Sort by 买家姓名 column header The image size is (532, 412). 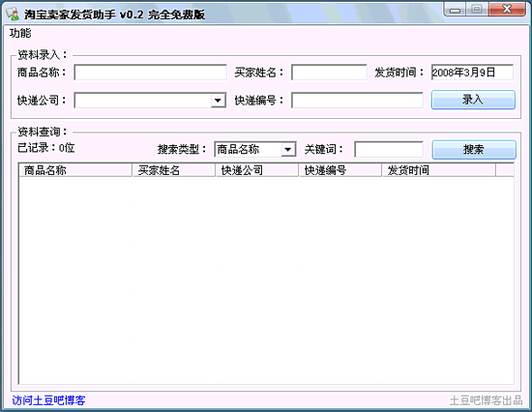click(x=174, y=170)
